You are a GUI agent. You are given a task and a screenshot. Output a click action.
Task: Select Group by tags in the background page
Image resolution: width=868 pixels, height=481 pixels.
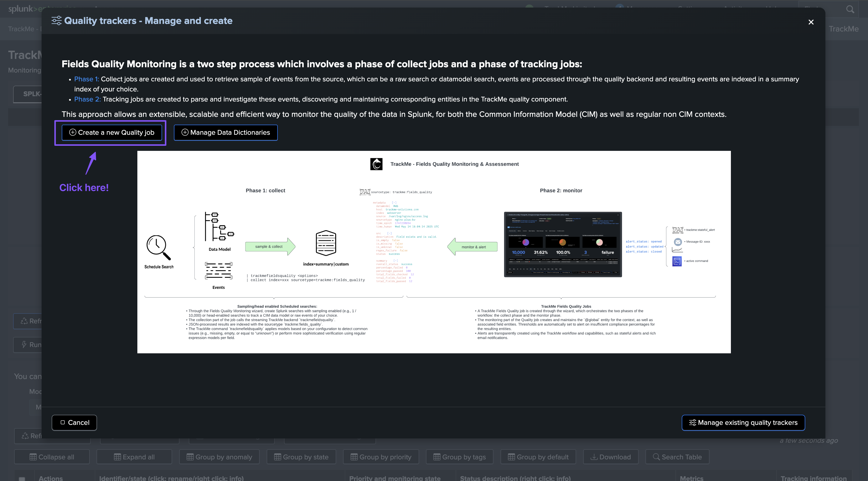pos(460,457)
